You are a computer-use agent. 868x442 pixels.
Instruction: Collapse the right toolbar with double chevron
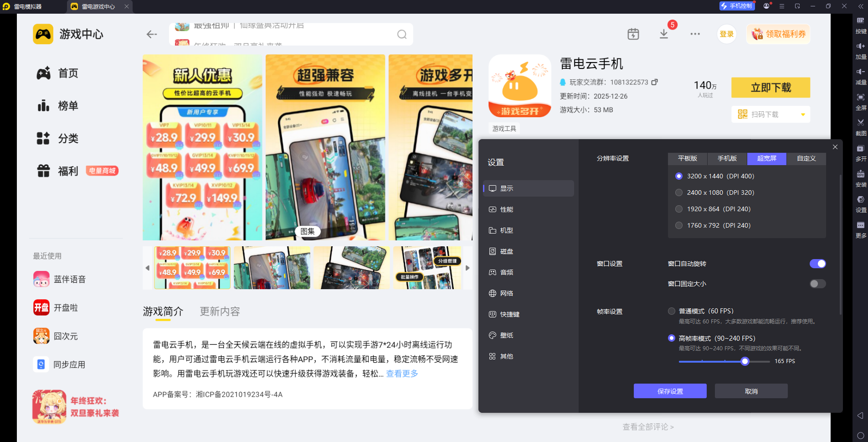click(x=861, y=6)
